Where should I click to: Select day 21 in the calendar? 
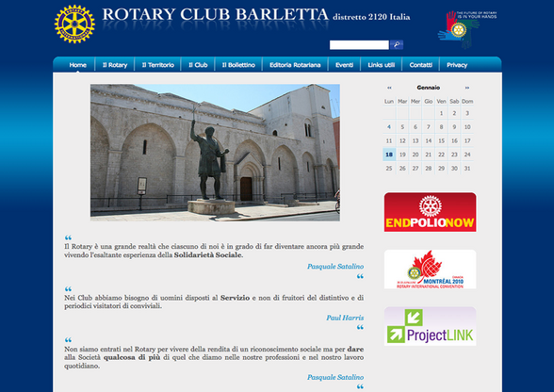coord(428,155)
